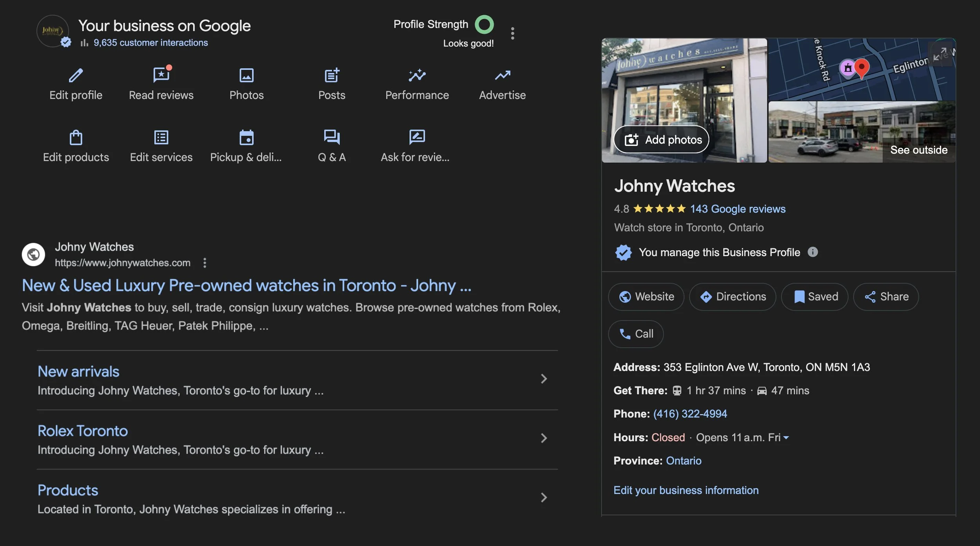Click the Profile Strength green ring

tap(484, 25)
